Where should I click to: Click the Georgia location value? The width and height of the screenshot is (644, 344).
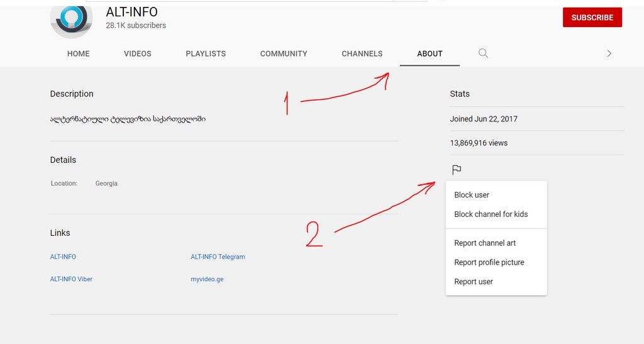pyautogui.click(x=106, y=184)
